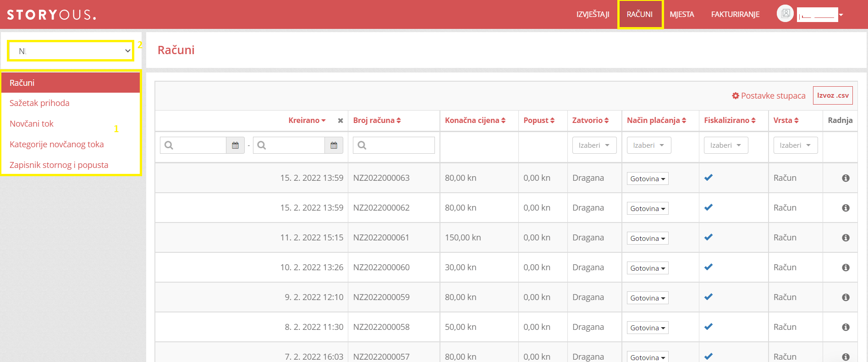Click the user avatar icon
Screen dimensions: 868x362
(785, 14)
